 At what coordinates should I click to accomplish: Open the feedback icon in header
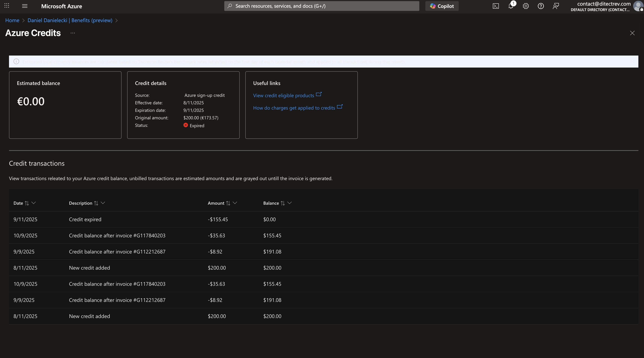pyautogui.click(x=556, y=6)
